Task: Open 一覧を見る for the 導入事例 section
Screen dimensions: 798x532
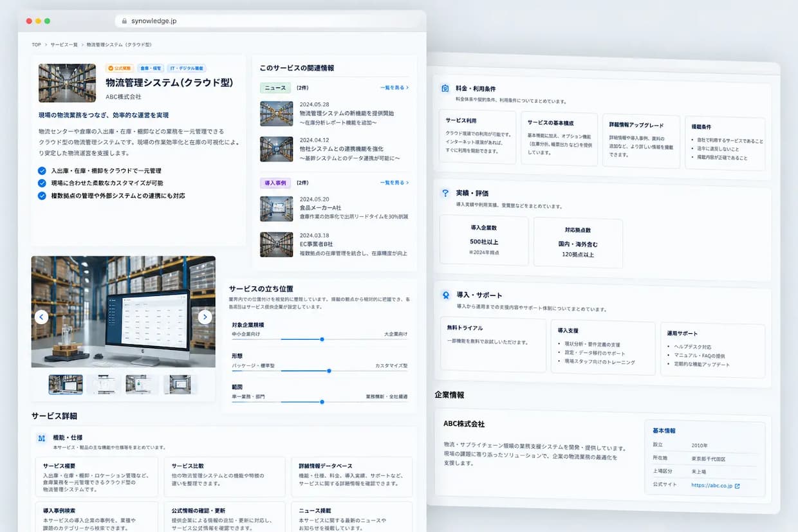Action: (x=394, y=183)
